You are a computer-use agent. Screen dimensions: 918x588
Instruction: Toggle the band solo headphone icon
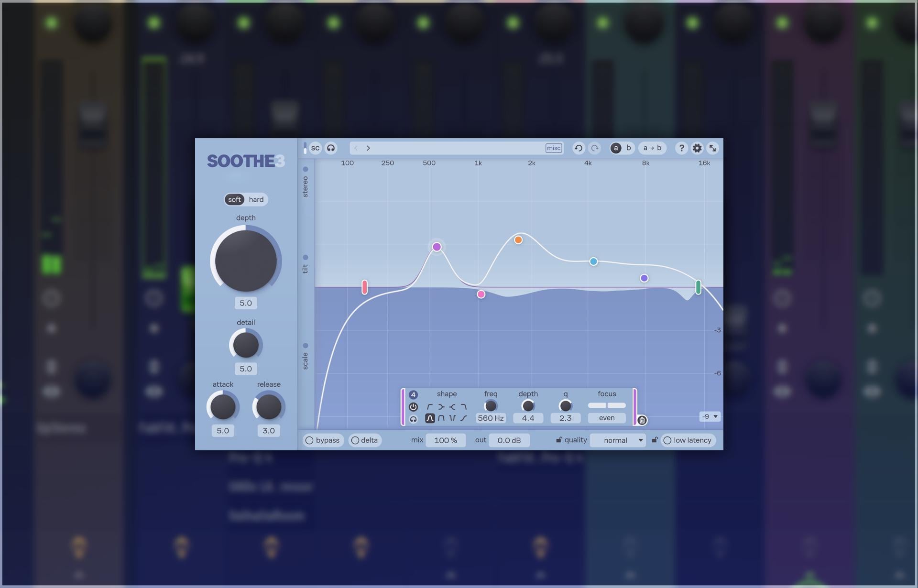click(x=413, y=419)
